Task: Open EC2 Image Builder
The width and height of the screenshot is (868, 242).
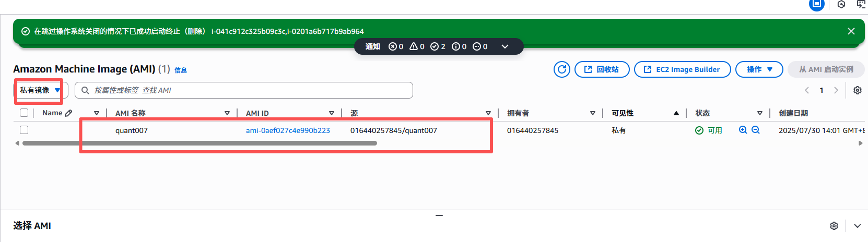Action: pyautogui.click(x=682, y=69)
